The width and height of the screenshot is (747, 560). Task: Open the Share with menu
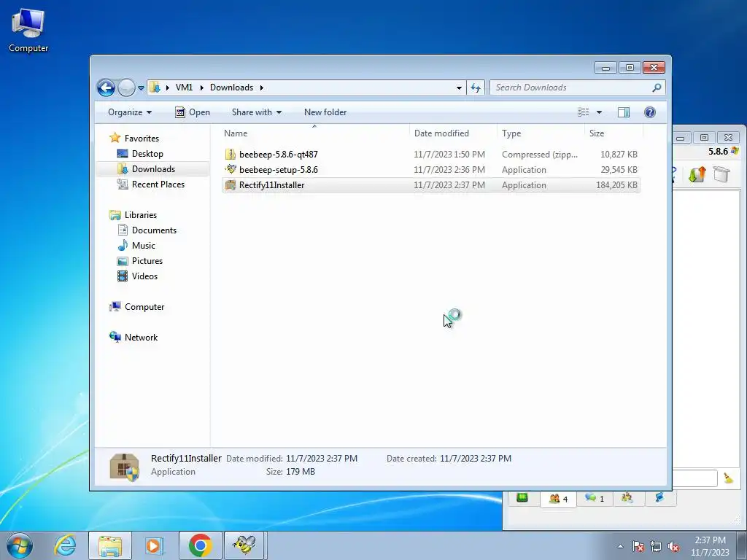coord(256,112)
